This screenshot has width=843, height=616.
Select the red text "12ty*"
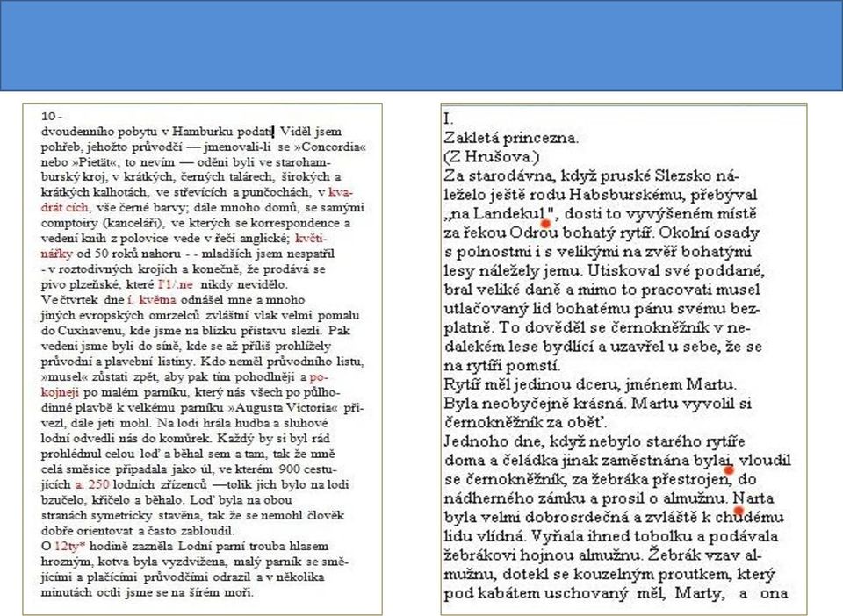point(70,547)
